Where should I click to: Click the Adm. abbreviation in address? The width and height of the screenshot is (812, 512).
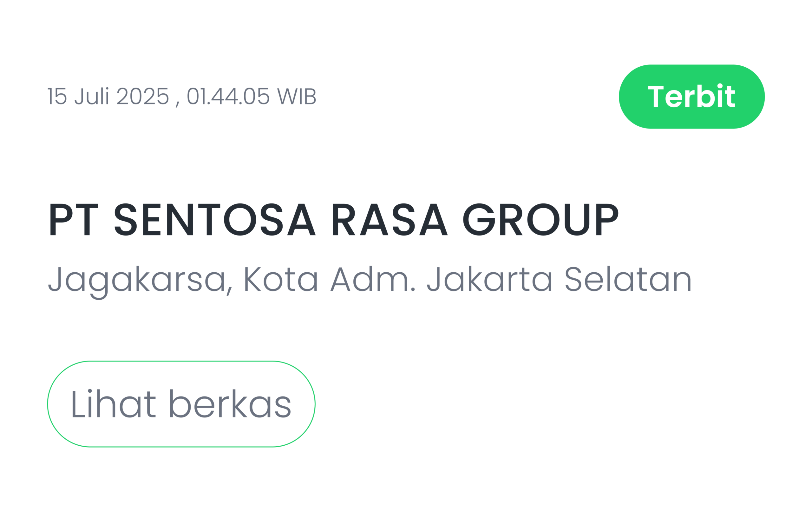372,279
